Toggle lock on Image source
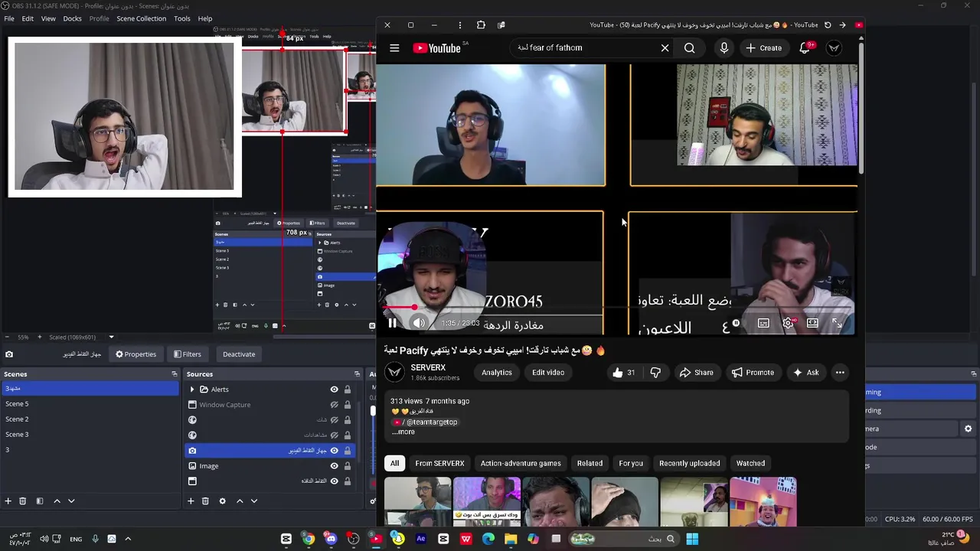 (x=348, y=466)
